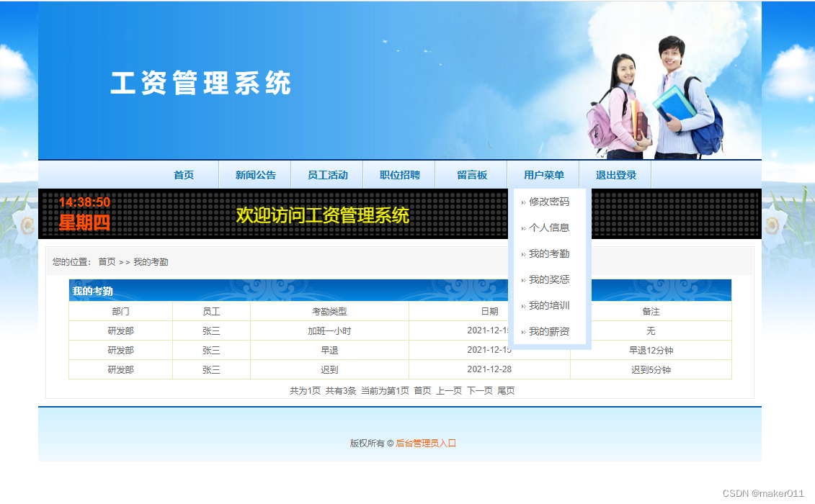Click the 14:38:50 clock display
This screenshot has height=504, width=815.
click(84, 202)
